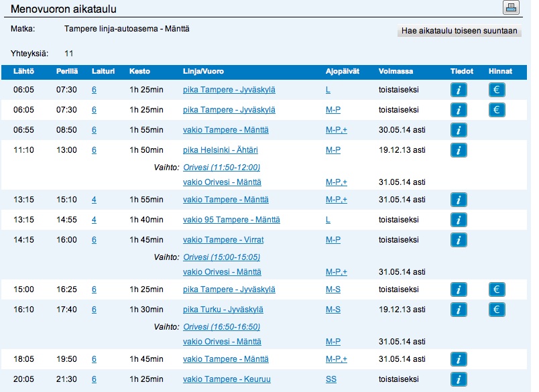Click euro icon for 06:05 Saturday (L) departure

(x=497, y=90)
